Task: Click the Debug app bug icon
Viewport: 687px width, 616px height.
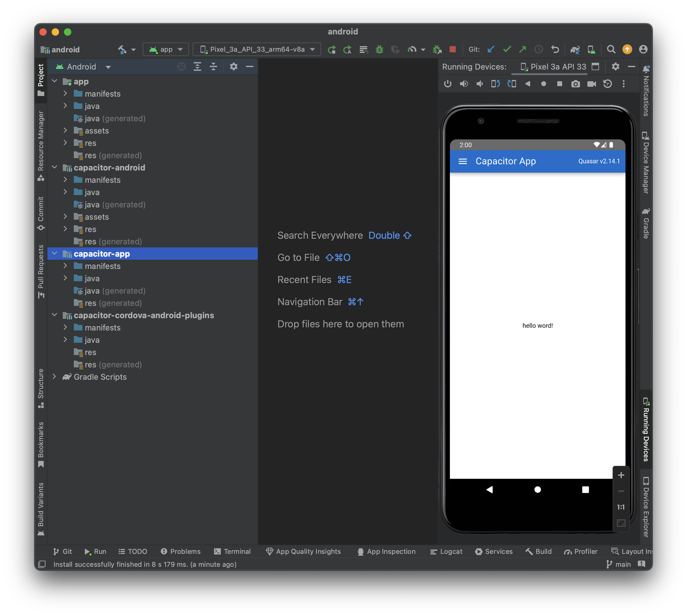Action: [x=379, y=50]
